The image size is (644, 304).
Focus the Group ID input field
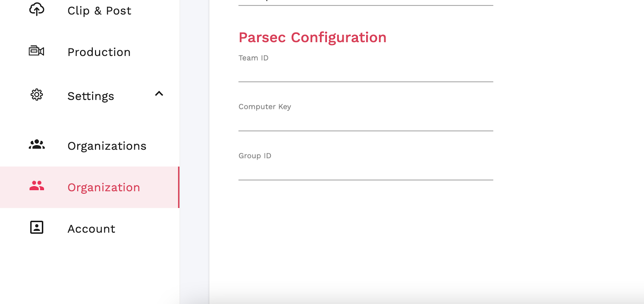pyautogui.click(x=365, y=172)
